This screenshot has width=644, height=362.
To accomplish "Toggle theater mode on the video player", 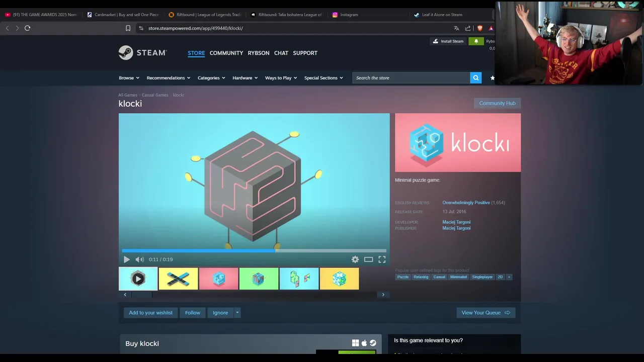I will [x=369, y=259].
